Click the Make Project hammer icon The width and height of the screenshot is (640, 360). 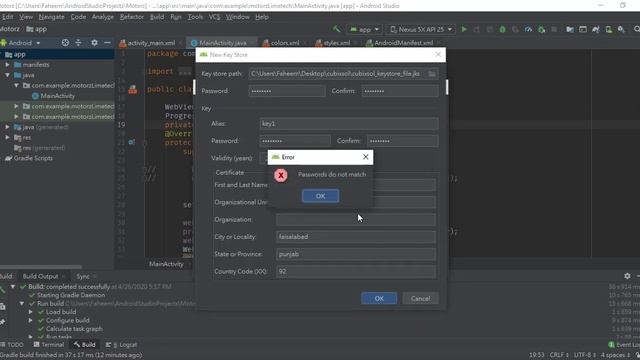pyautogui.click(x=336, y=29)
